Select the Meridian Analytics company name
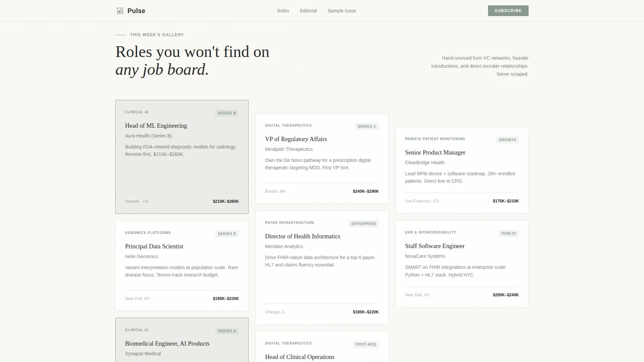This screenshot has width=644, height=362. click(x=284, y=246)
